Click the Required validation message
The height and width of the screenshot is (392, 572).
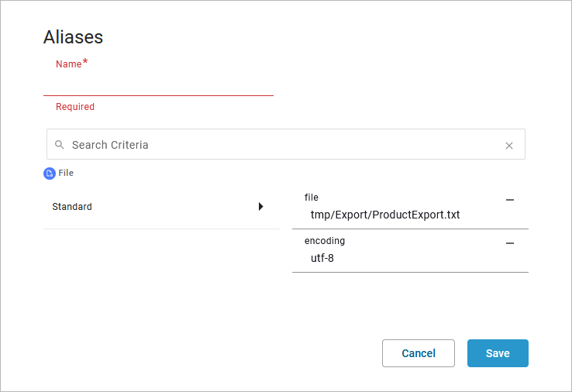click(x=75, y=107)
